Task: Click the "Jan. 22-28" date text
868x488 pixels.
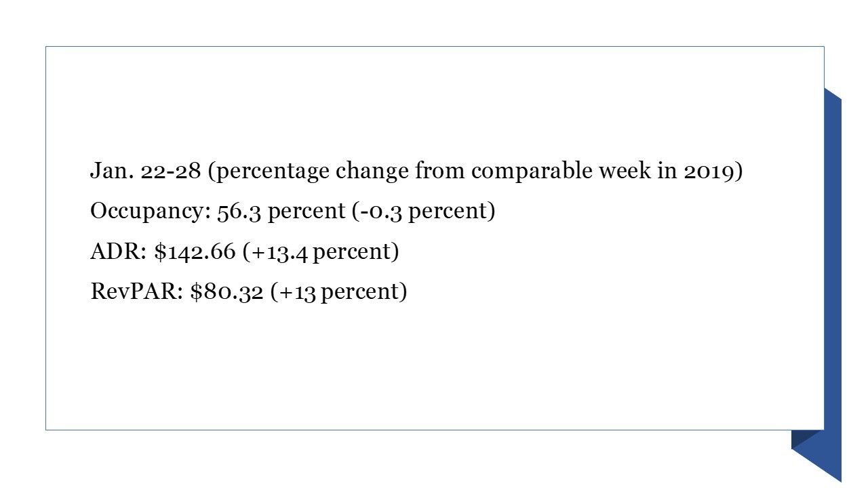Action: (146, 171)
